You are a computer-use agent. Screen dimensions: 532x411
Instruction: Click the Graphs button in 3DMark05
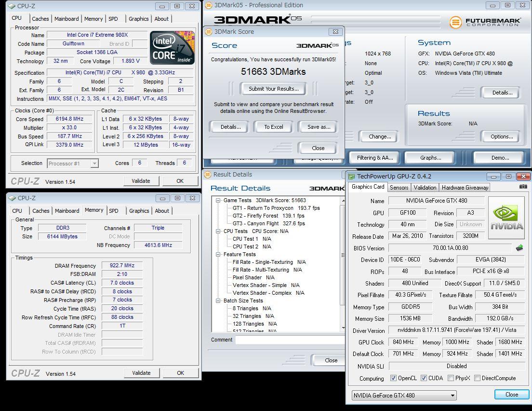click(x=430, y=158)
